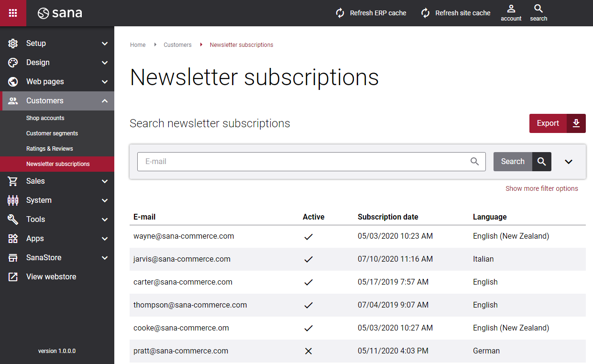
Task: Click the Sana logo
Action: (x=60, y=13)
